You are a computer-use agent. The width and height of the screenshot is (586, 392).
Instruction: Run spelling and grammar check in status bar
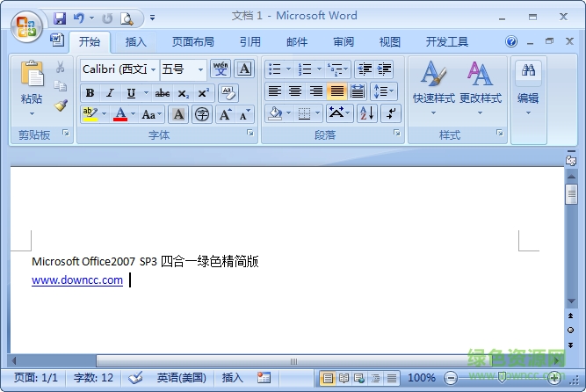pos(135,378)
